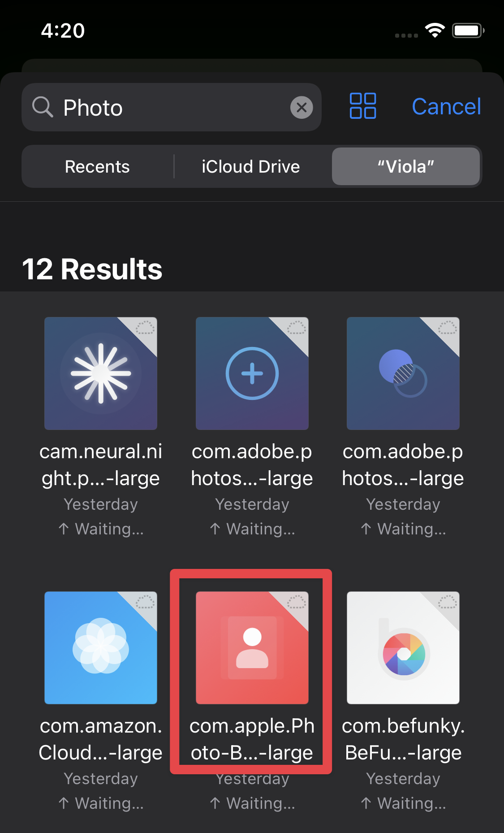
Task: Select the "Viola" scope tab
Action: [x=405, y=167]
